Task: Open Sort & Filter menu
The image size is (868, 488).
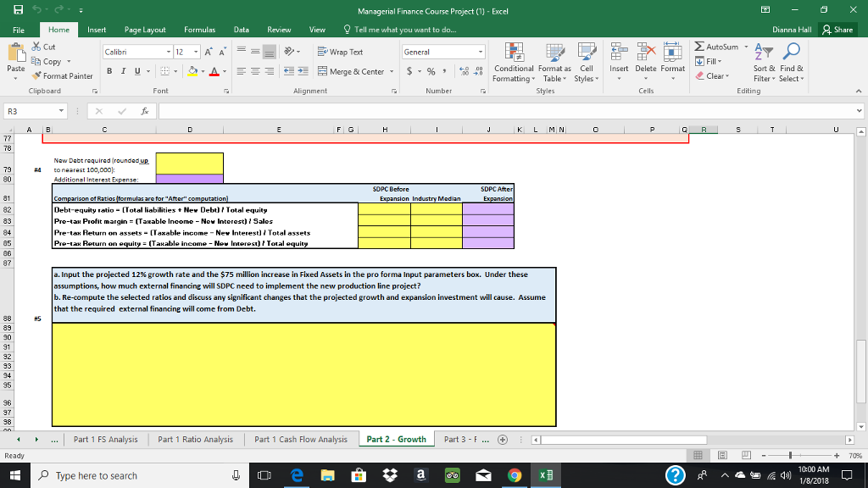Action: point(764,63)
